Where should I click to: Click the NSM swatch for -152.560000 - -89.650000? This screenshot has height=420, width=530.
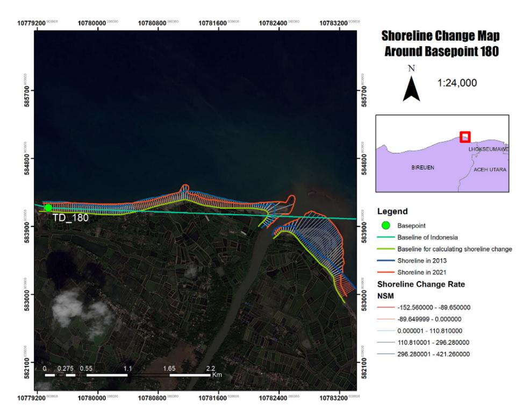pos(385,308)
